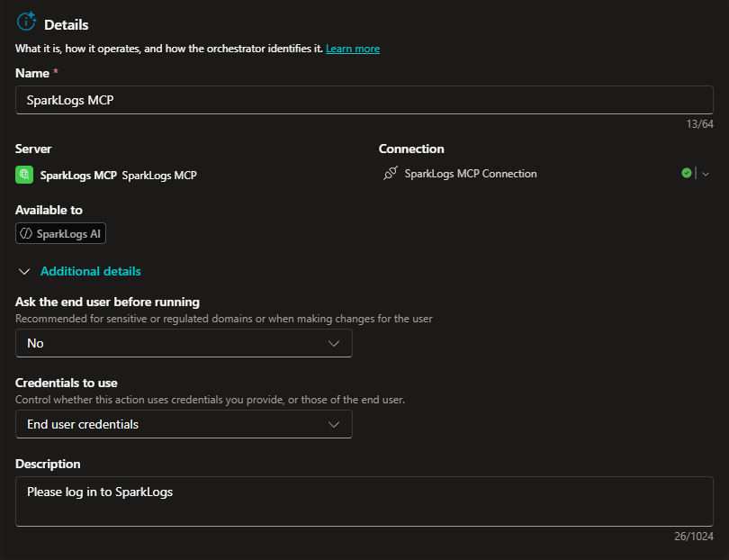The width and height of the screenshot is (729, 560).
Task: Edit the Name field containing SparkLogs MCP
Action: coord(364,100)
